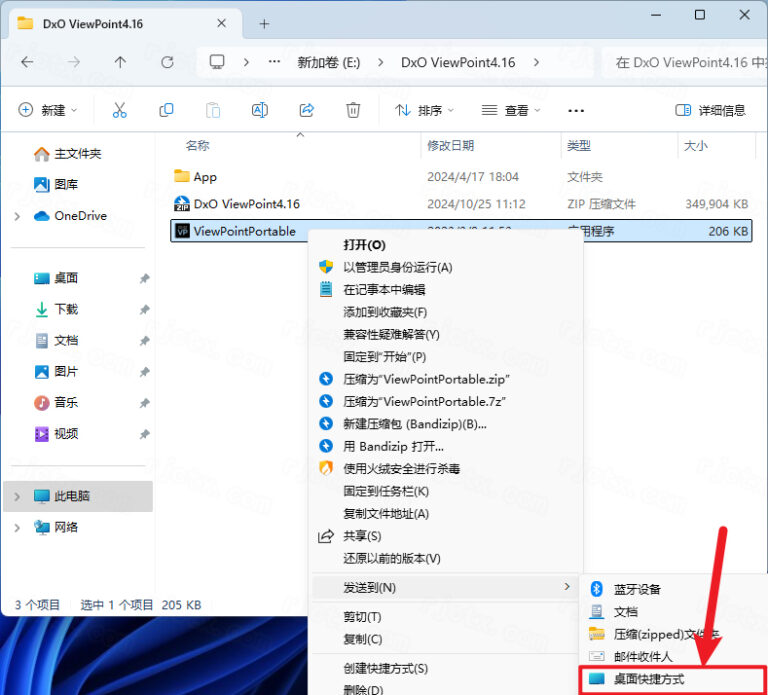Open the 查看 view dropdown
The image size is (768, 695).
[x=510, y=110]
